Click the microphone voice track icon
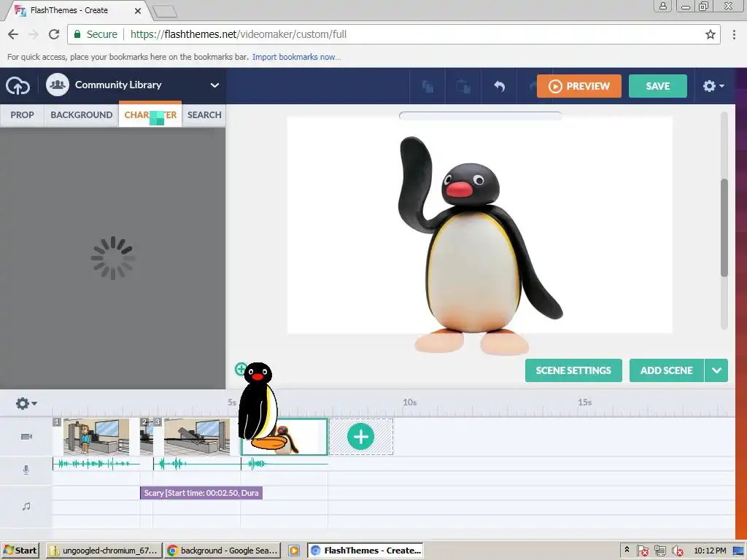Screen dimensions: 747x560 coord(26,470)
